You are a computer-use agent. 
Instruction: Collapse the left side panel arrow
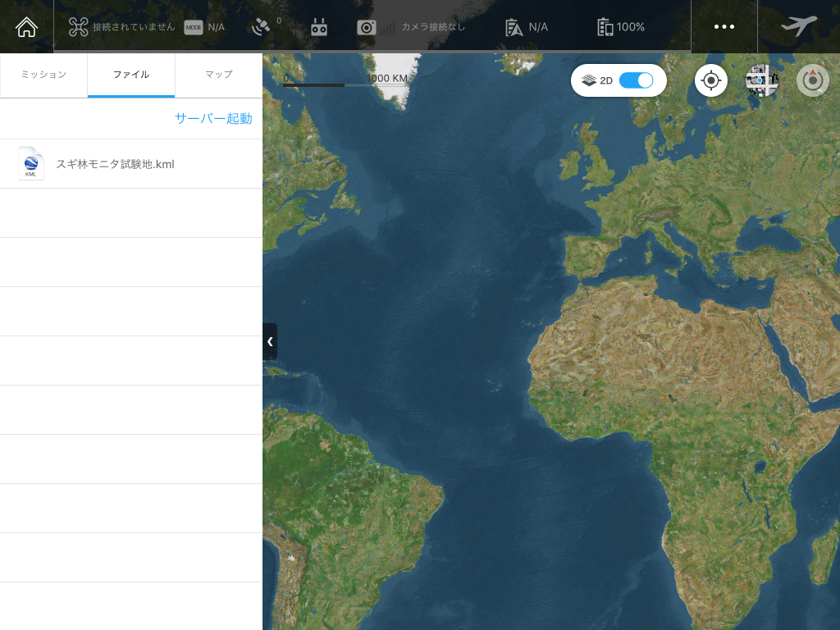(270, 341)
